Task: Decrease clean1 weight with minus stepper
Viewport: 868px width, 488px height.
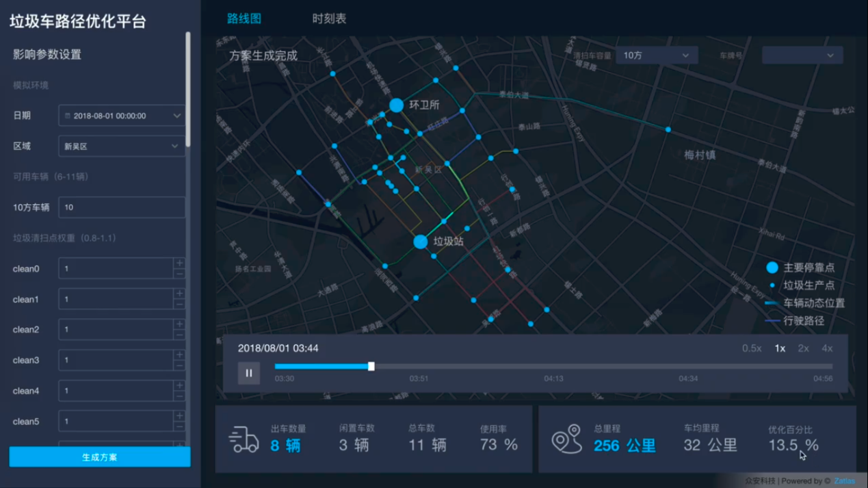Action: point(179,305)
